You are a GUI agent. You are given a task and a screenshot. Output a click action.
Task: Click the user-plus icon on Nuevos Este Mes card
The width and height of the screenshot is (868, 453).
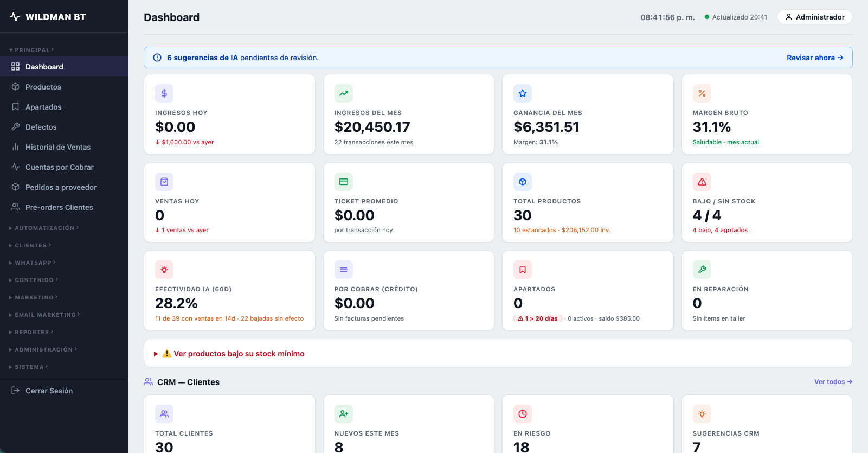click(x=344, y=414)
